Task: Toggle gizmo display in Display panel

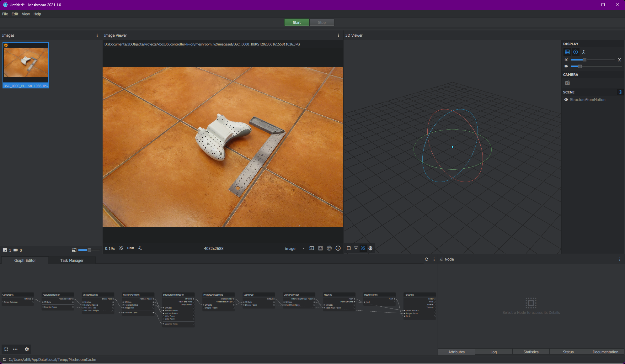Action: [575, 52]
